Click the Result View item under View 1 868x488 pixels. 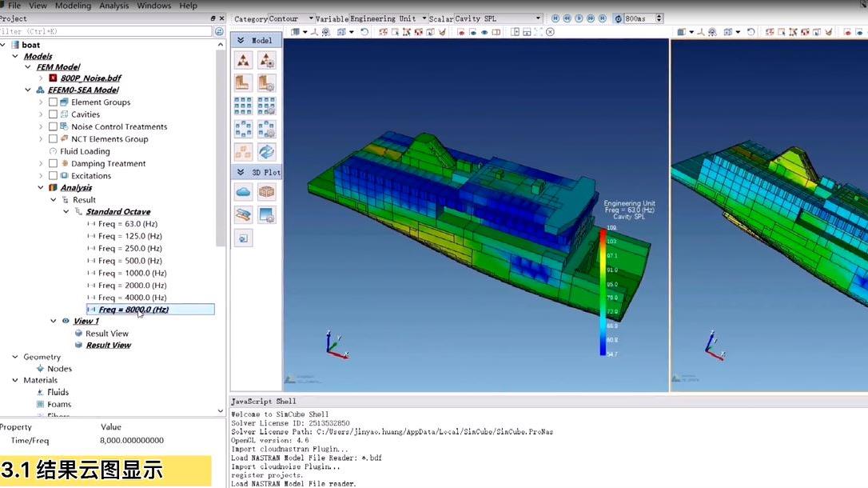(107, 334)
